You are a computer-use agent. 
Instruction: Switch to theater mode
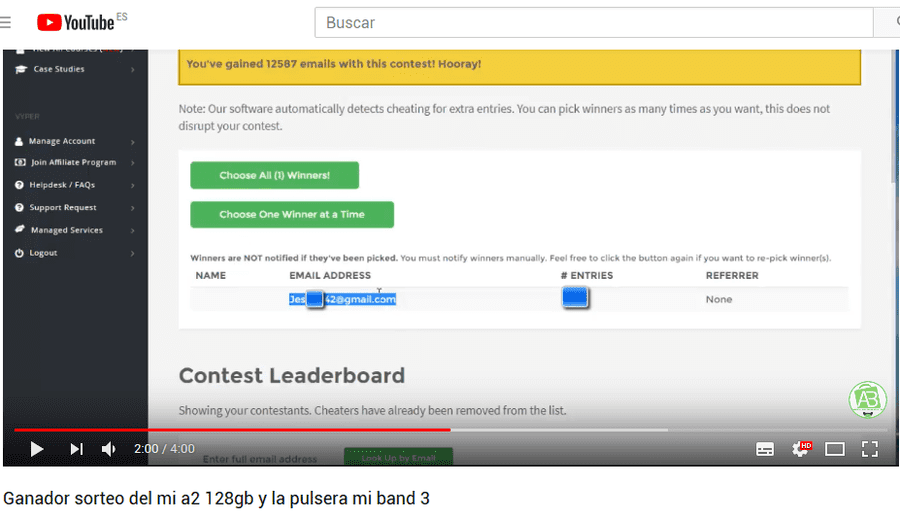[835, 449]
